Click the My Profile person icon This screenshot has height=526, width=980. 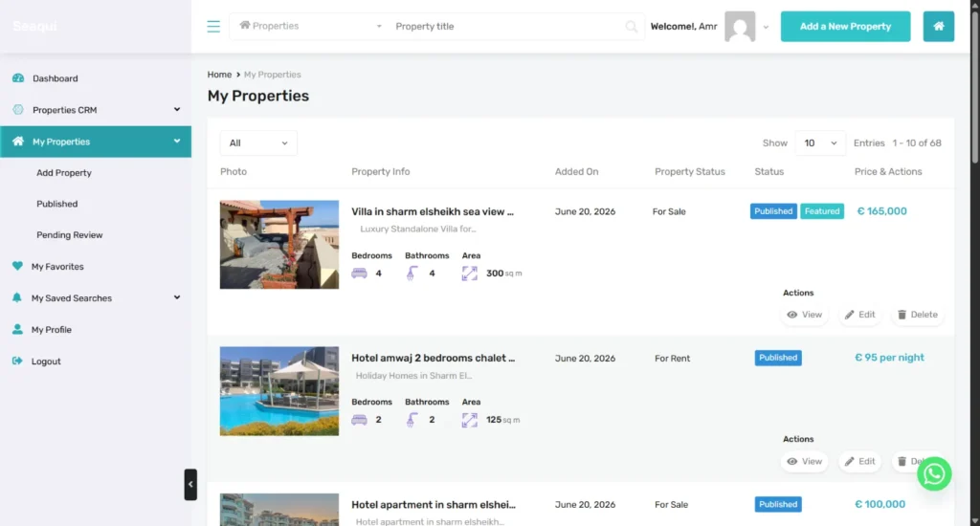(17, 329)
